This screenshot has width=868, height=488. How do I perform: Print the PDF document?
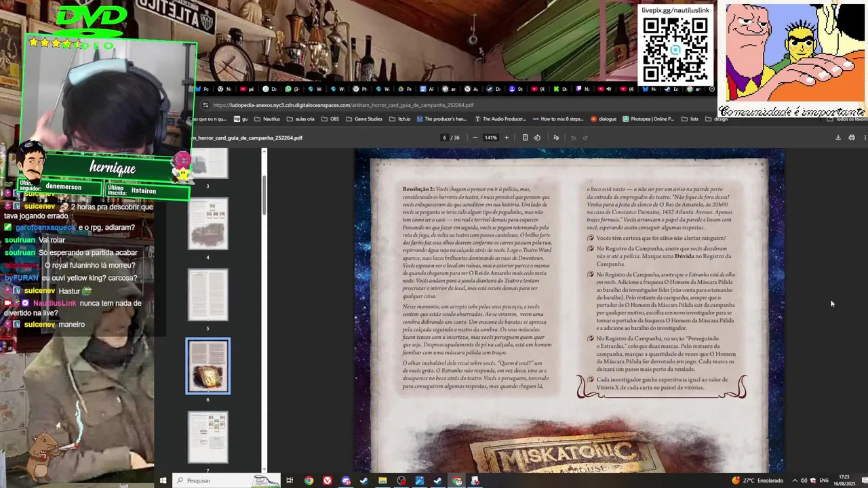click(x=852, y=138)
